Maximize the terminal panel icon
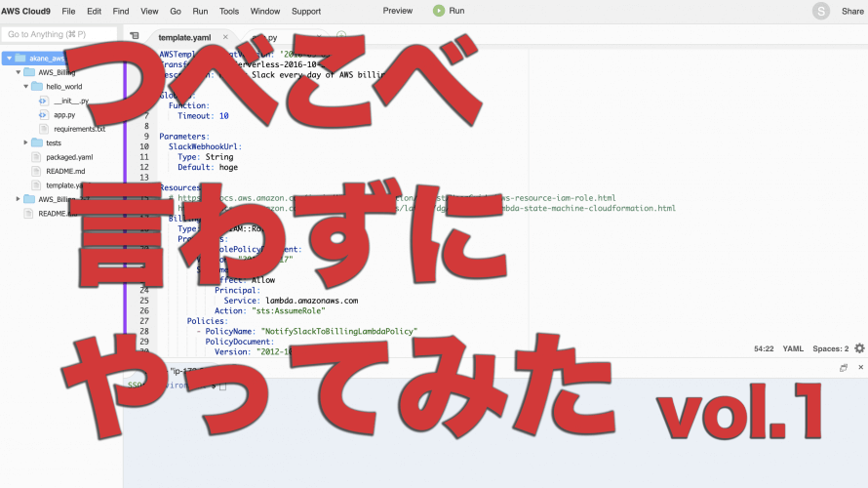Viewport: 868px width, 488px height. [x=843, y=368]
